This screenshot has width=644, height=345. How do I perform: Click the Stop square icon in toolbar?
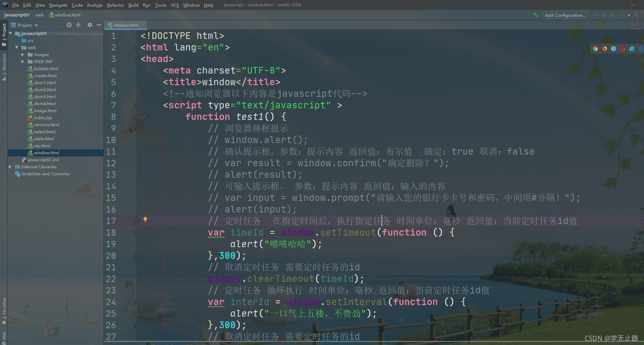tap(637, 15)
